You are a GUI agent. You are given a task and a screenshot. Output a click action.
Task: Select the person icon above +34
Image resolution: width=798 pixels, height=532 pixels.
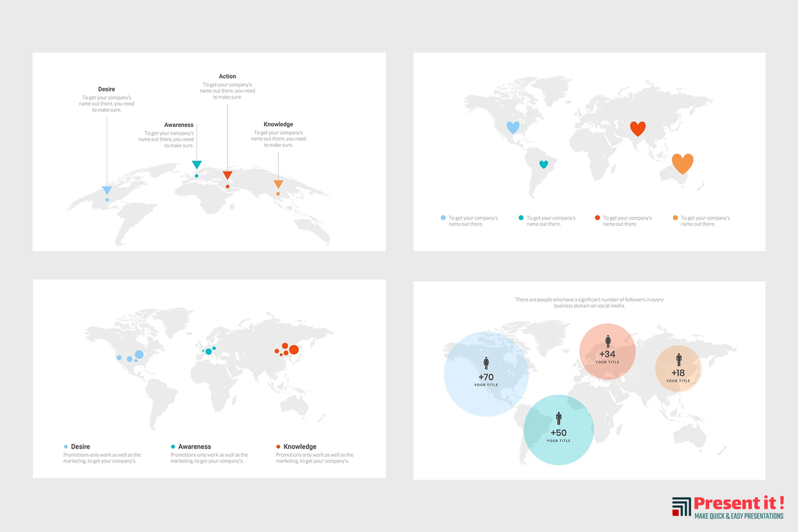(x=607, y=341)
